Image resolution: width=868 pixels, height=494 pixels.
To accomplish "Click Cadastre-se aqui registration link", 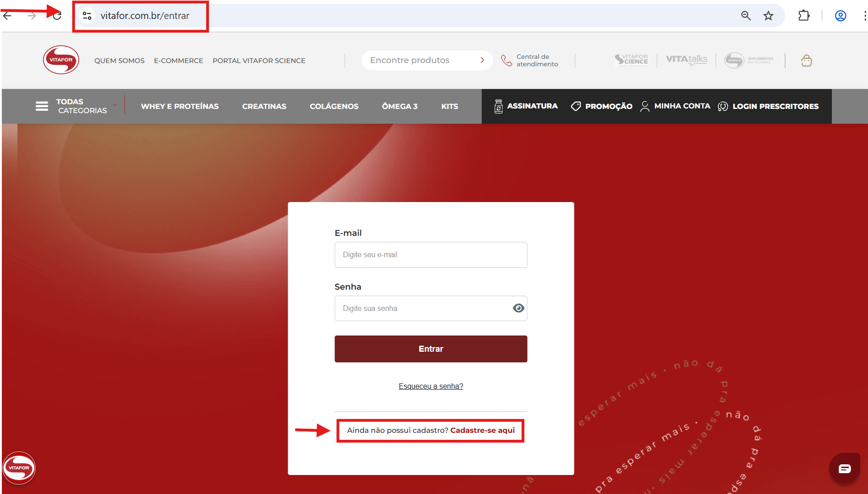I will 482,430.
